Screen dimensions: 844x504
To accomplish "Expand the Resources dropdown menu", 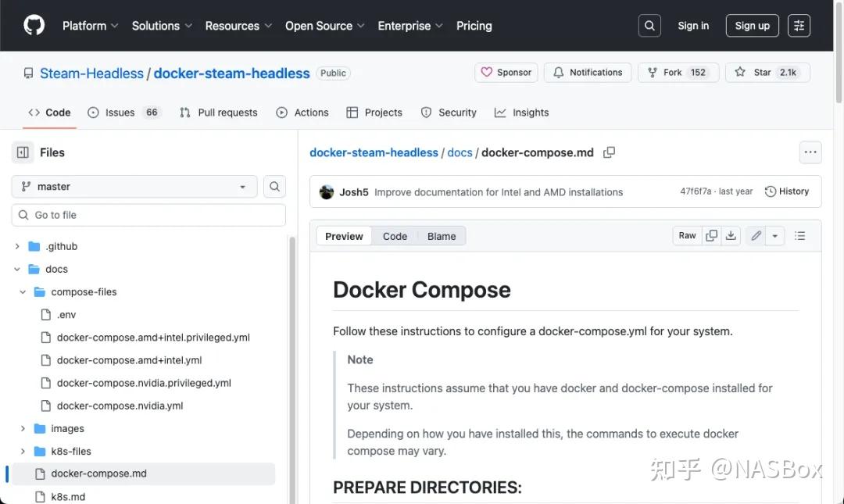I will pyautogui.click(x=238, y=26).
